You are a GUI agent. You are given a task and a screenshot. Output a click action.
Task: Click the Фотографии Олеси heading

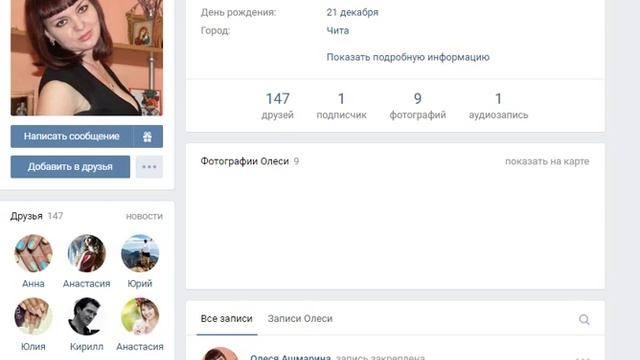point(244,161)
